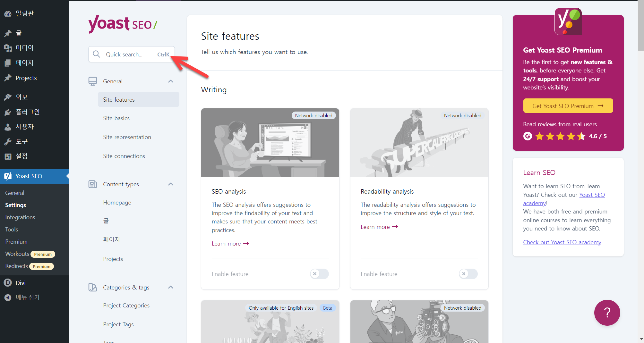The height and width of the screenshot is (343, 644).
Task: Click the media (미디어) icon
Action: point(8,48)
